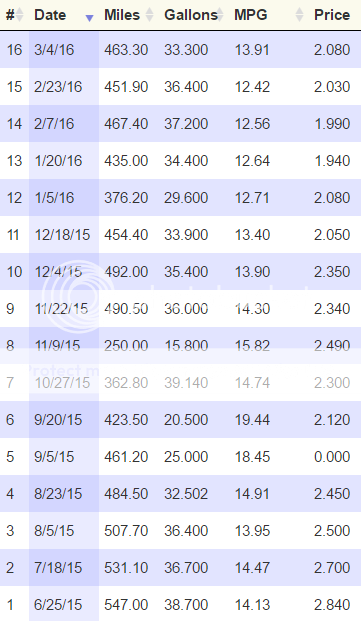The image size is (361, 621).
Task: Select the 19.44 MPG value
Action: [252, 420]
